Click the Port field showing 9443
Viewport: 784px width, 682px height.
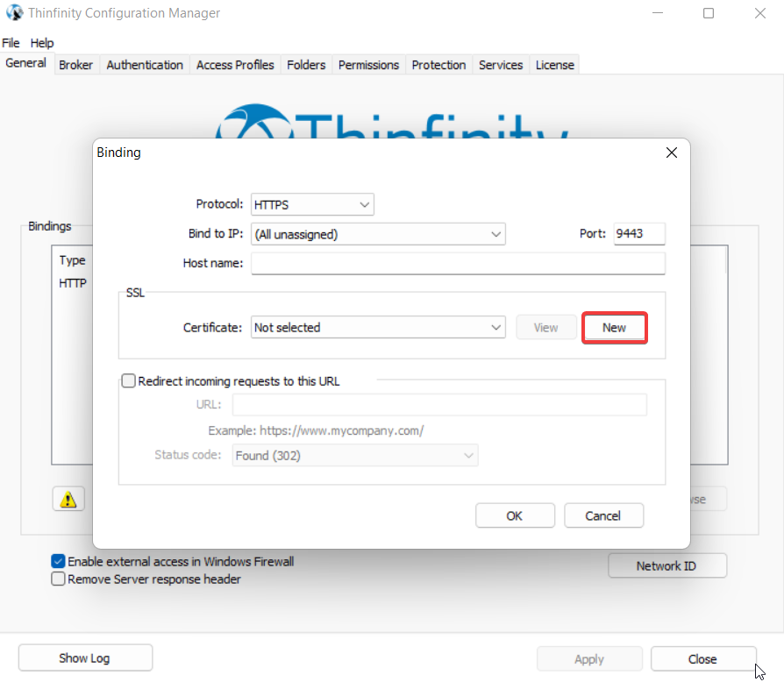(x=639, y=234)
